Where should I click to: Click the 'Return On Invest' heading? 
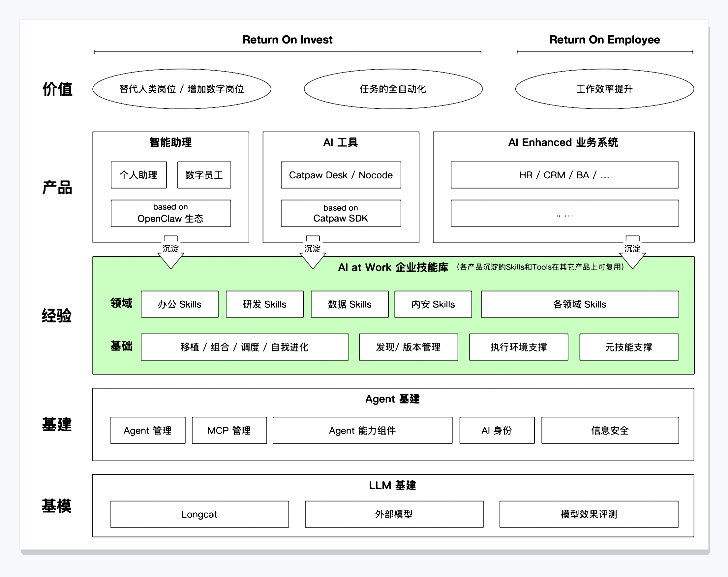288,40
